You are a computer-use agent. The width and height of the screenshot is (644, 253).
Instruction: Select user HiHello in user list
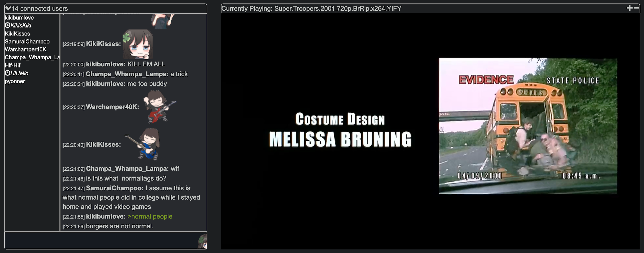pyautogui.click(x=19, y=73)
